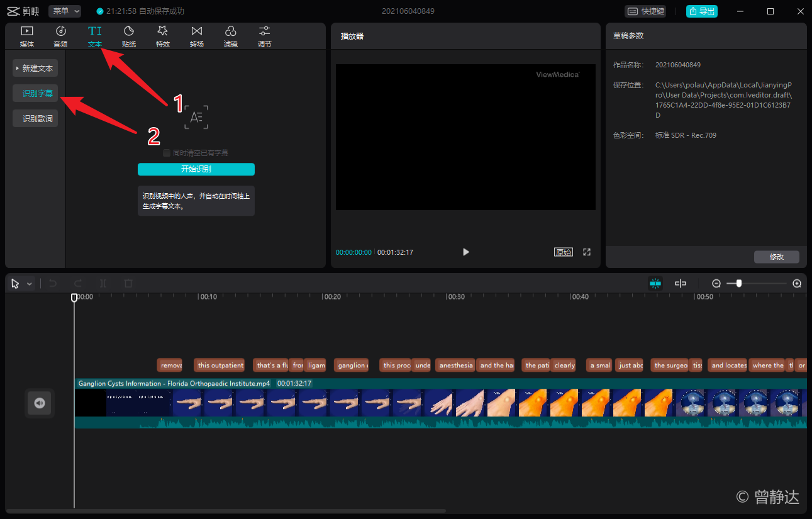Click the auto-save status checkmark icon
Image resolution: width=812 pixels, height=519 pixels.
[99, 11]
